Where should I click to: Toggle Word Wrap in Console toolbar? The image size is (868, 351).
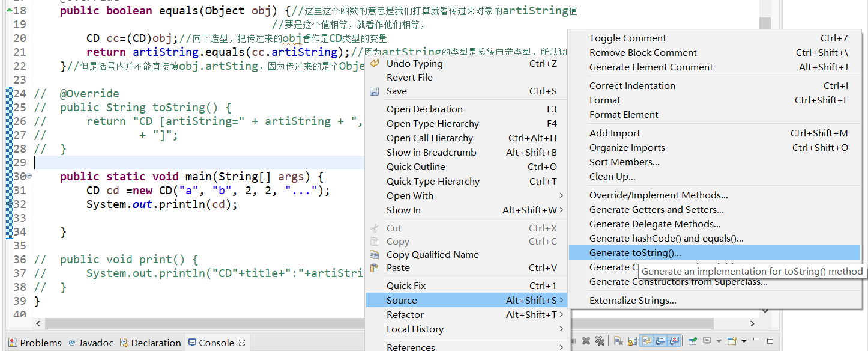tap(646, 341)
